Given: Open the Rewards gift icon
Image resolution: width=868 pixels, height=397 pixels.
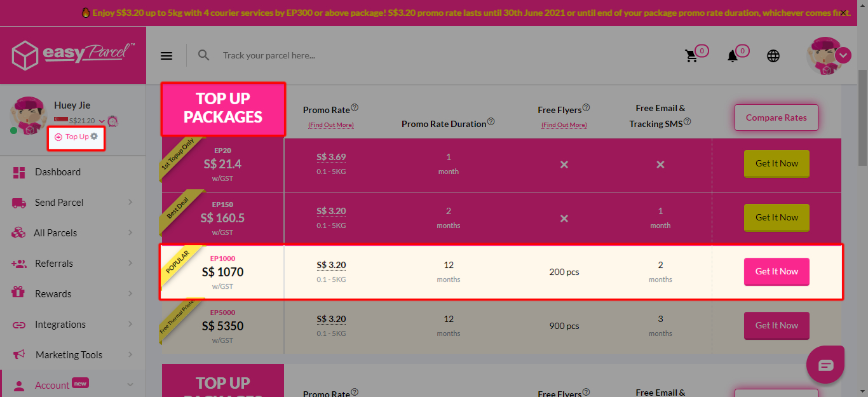Looking at the screenshot, I should click(x=20, y=293).
